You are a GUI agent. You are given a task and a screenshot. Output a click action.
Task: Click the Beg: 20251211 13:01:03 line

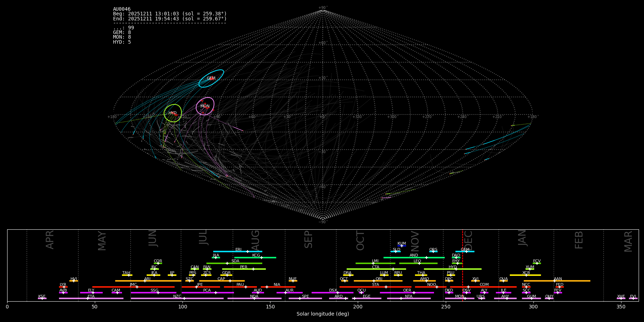170,14
